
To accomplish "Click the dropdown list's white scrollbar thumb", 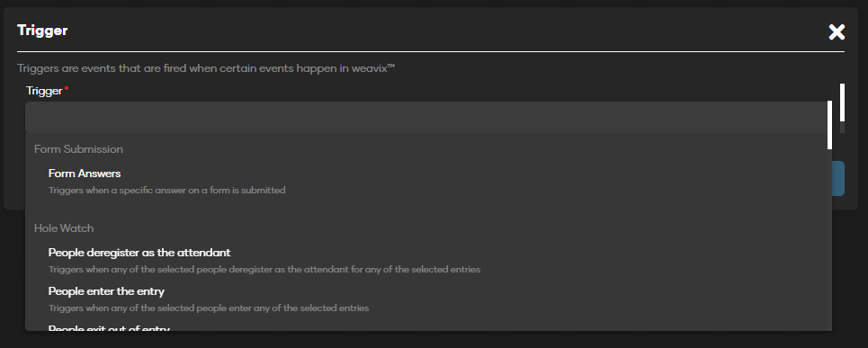I will (x=830, y=125).
